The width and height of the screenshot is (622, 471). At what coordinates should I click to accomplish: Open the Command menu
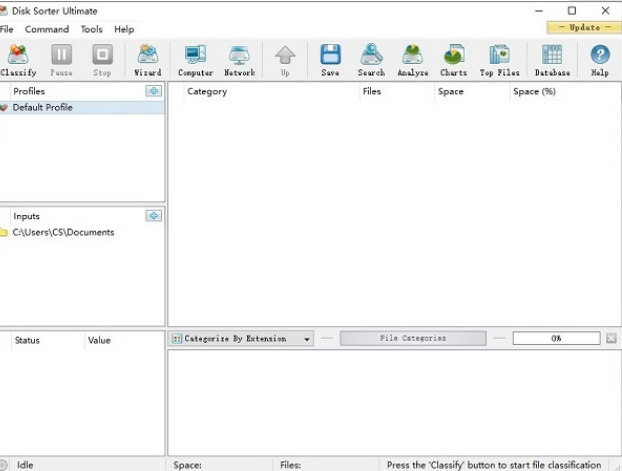pyautogui.click(x=47, y=29)
